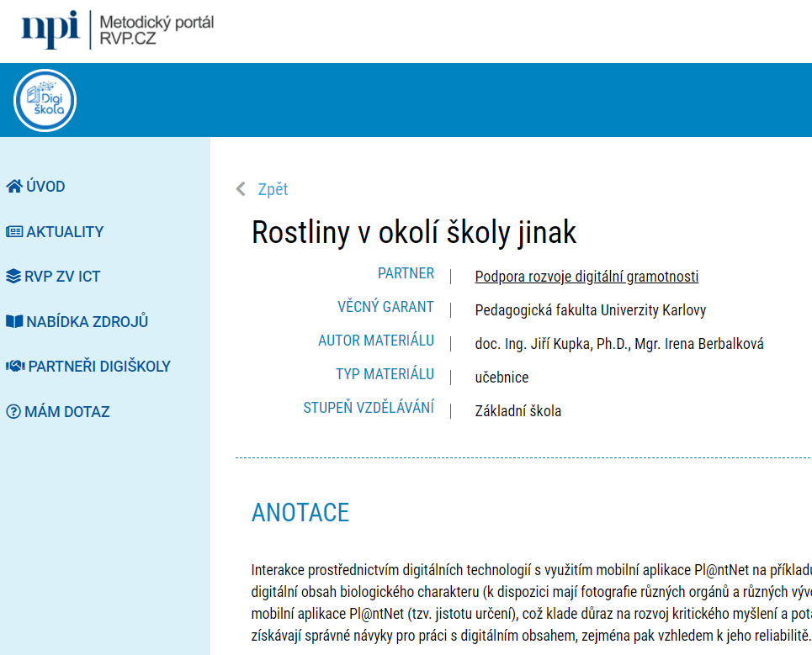Screen dimensions: 812x655
Task: Go to ÚVOD in the sidebar menu
Action: click(45, 187)
